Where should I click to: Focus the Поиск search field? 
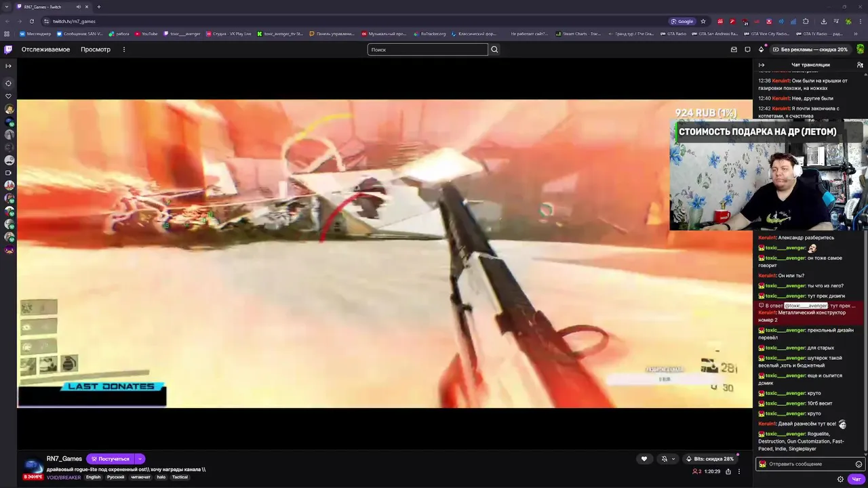pos(428,49)
